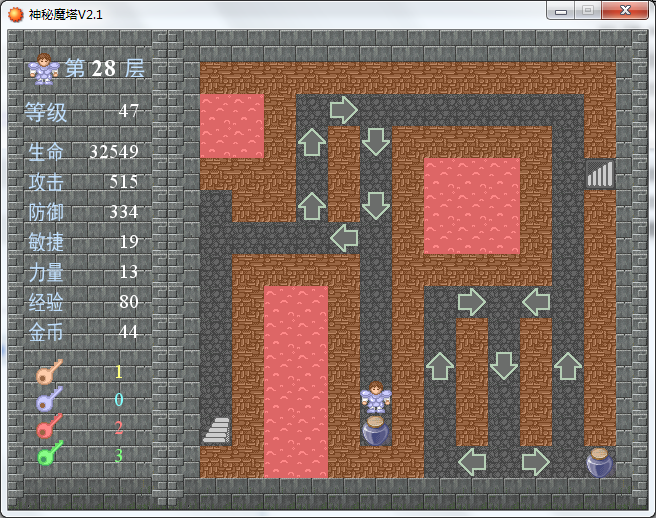Screen dimensions: 656x518
Task: Maximize the game window
Action: tap(588, 10)
